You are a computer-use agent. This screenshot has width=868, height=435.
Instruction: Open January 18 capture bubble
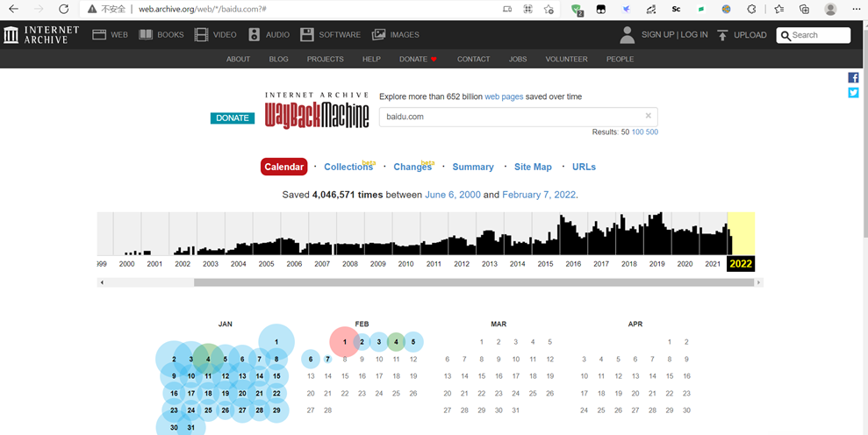point(208,394)
